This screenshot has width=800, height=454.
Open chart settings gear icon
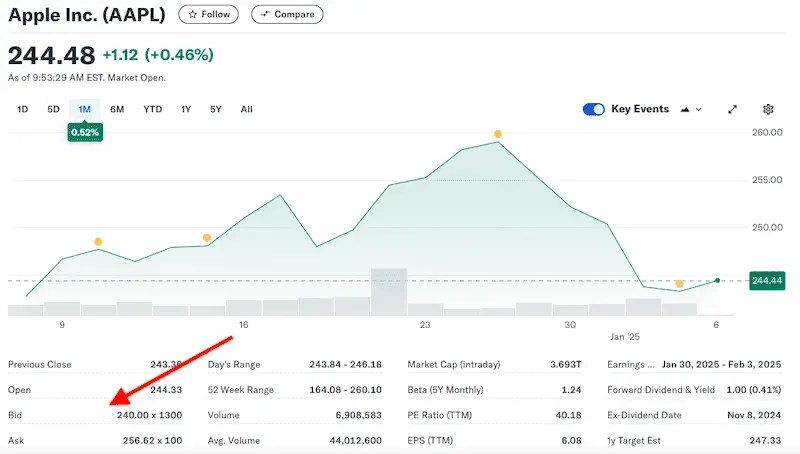coord(768,109)
